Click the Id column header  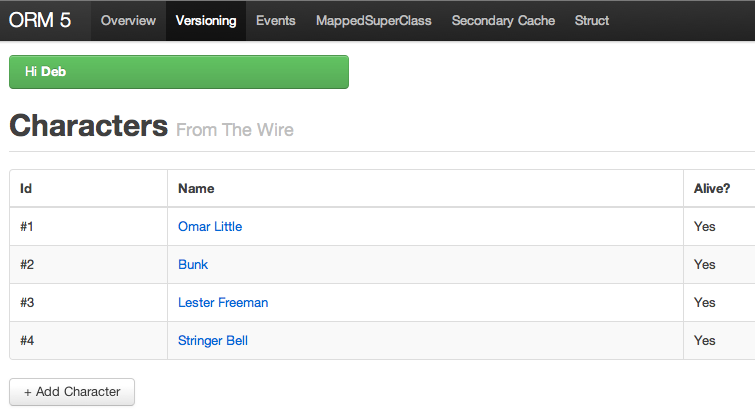pyautogui.click(x=27, y=188)
